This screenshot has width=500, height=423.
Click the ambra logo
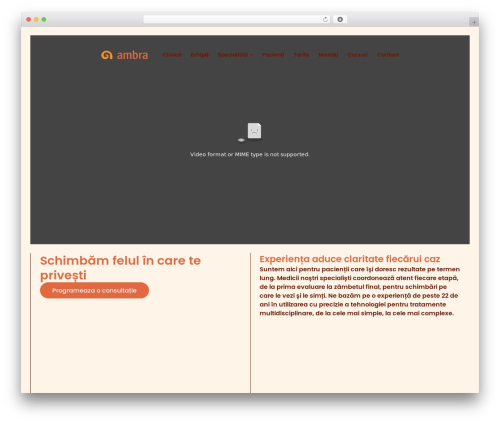click(124, 55)
